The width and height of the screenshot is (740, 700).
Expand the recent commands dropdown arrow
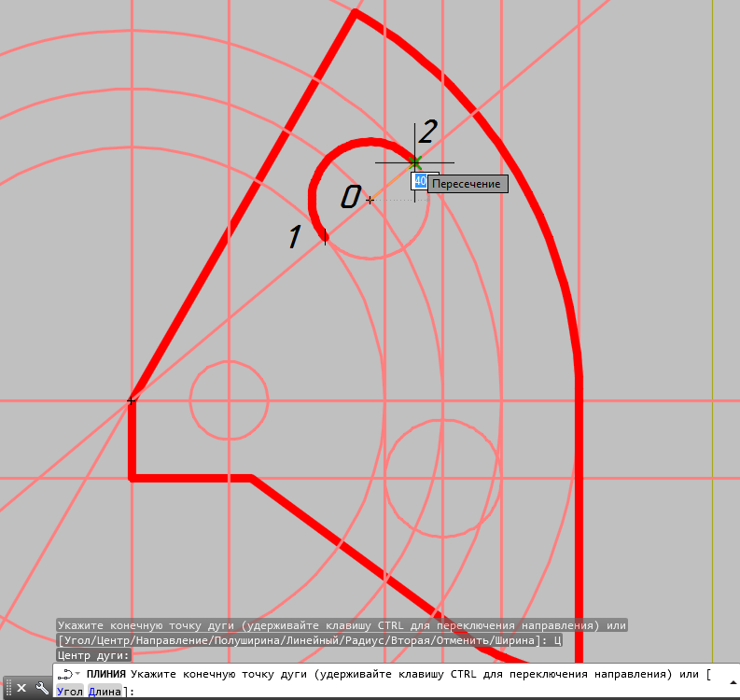click(x=77, y=674)
